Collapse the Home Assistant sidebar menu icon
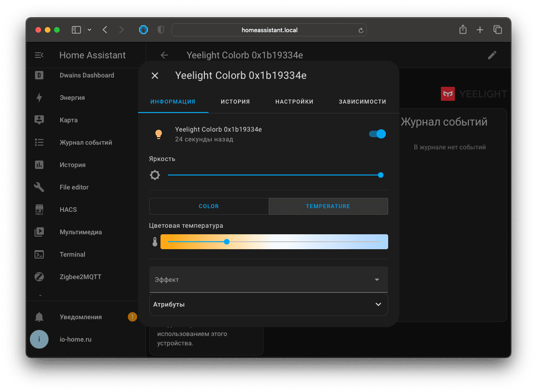The width and height of the screenshot is (537, 392). [39, 55]
